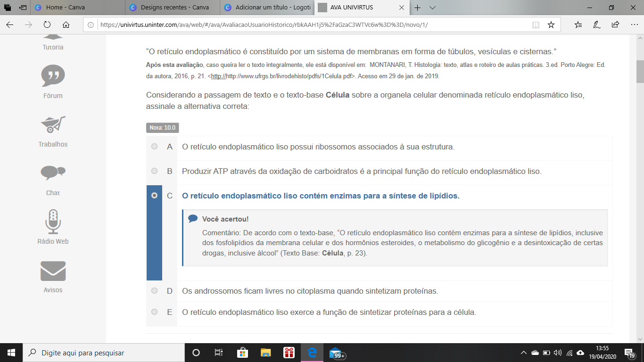Switch to Designs recentes - Canva tab

tap(174, 8)
